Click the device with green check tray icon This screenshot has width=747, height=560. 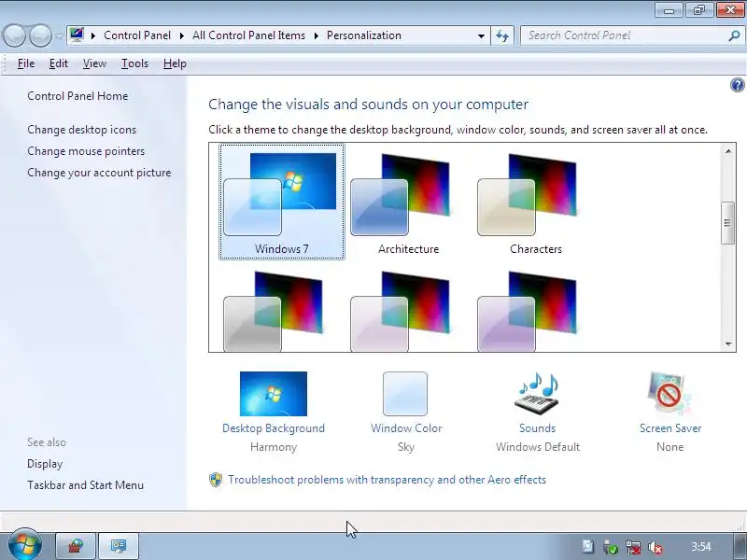[611, 547]
